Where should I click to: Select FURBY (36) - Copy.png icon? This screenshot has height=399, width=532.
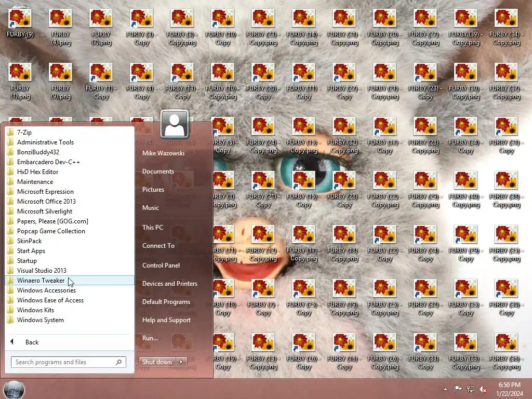pyautogui.click(x=506, y=351)
